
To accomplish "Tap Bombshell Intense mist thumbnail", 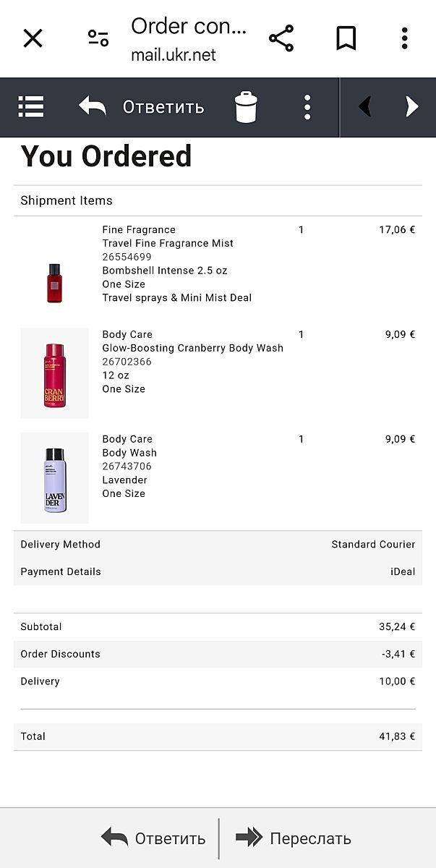I will tap(55, 283).
